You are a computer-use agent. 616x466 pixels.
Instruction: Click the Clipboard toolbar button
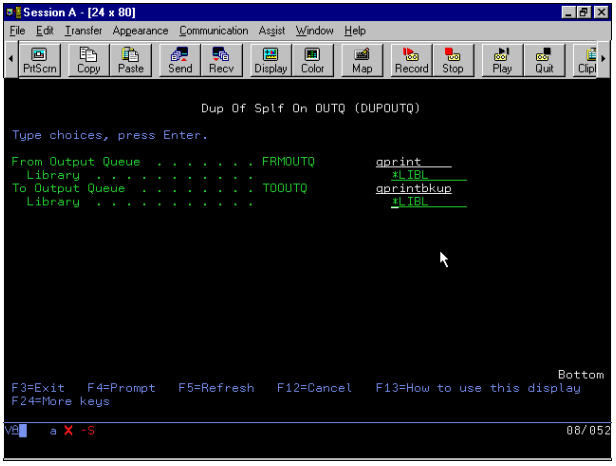click(x=585, y=60)
